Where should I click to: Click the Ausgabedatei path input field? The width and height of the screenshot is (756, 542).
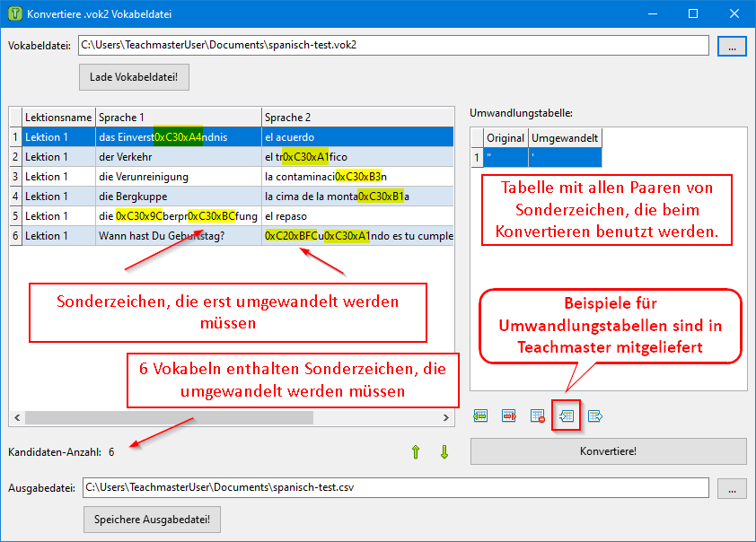click(395, 488)
